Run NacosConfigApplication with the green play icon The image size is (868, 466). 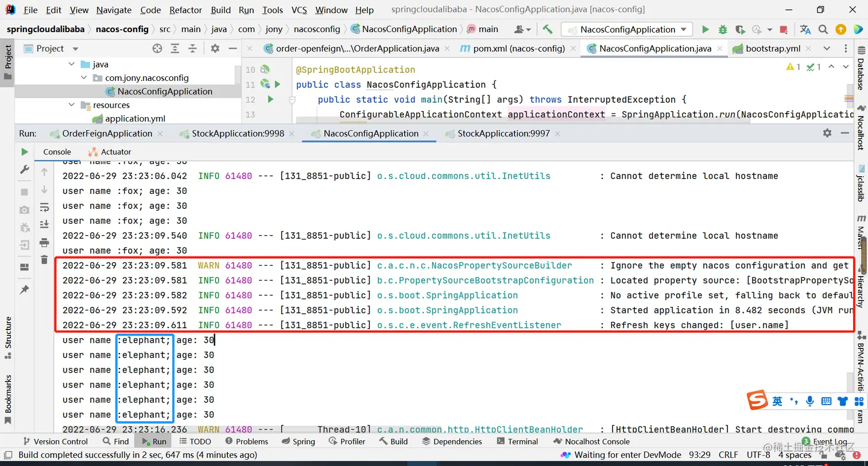point(706,29)
